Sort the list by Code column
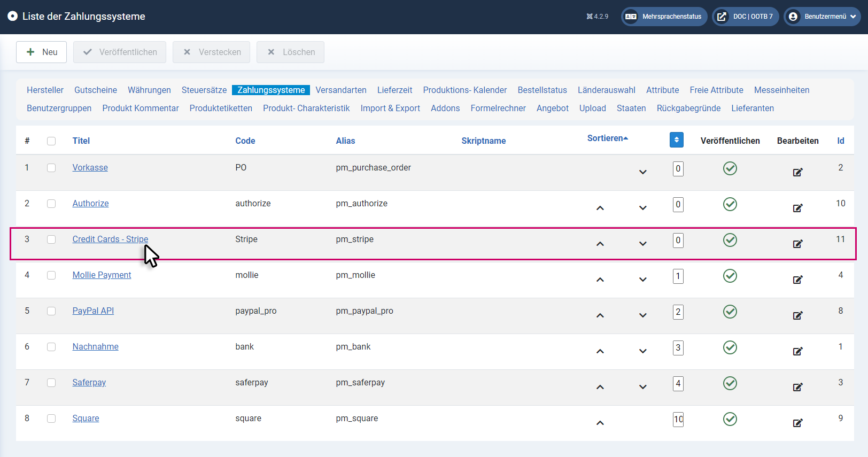Viewport: 868px width, 457px height. click(245, 141)
